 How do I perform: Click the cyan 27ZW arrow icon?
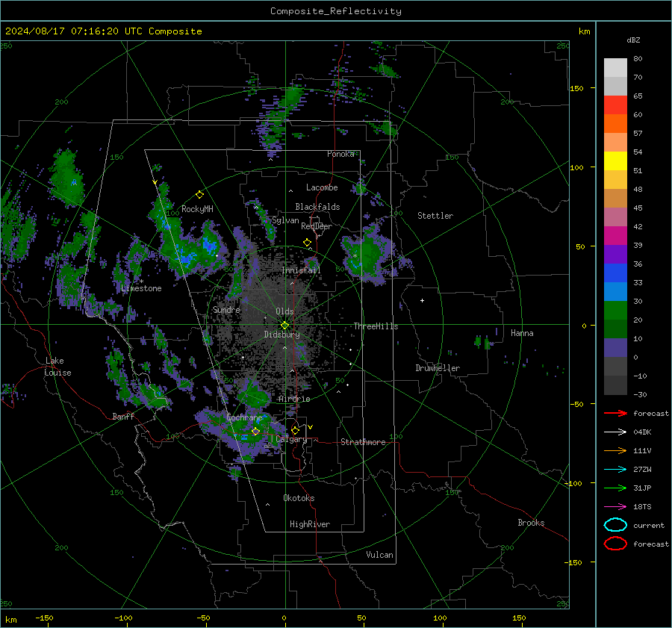coord(615,470)
